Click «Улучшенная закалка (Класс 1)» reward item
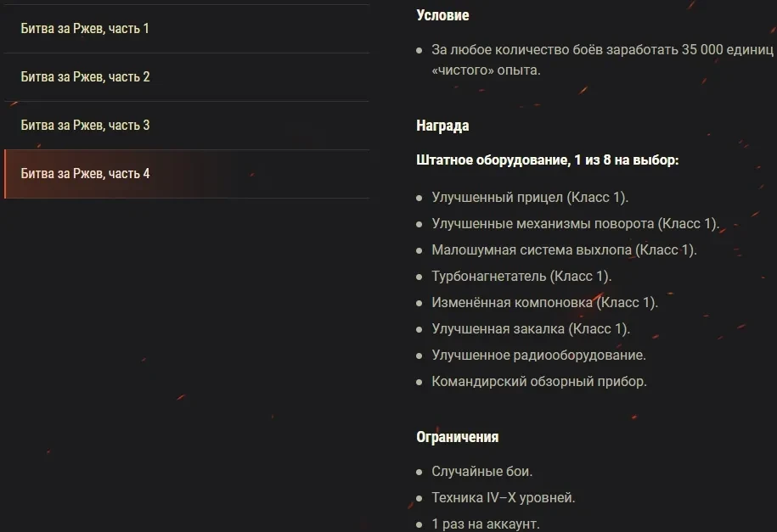 531,329
